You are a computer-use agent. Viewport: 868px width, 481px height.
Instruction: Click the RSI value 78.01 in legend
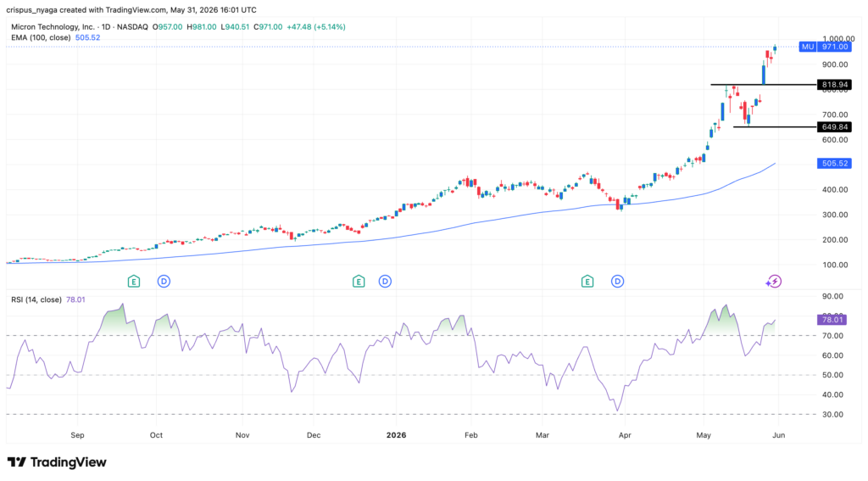point(75,299)
